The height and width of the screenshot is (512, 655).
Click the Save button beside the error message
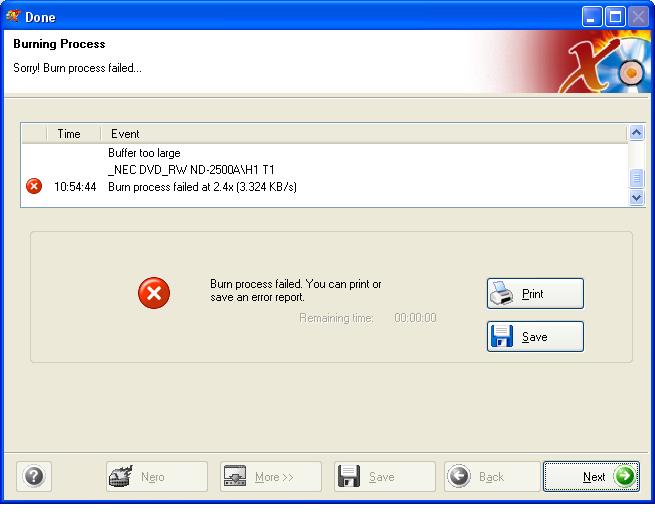click(x=535, y=337)
